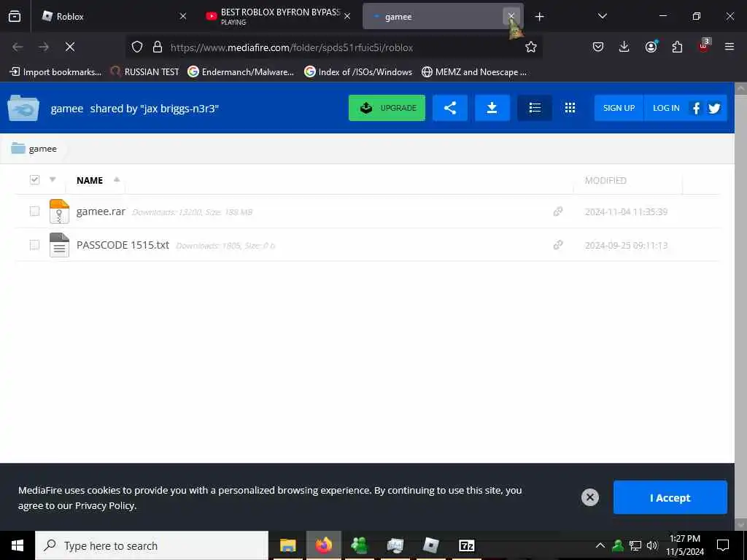Click Type here to search box

pyautogui.click(x=152, y=545)
